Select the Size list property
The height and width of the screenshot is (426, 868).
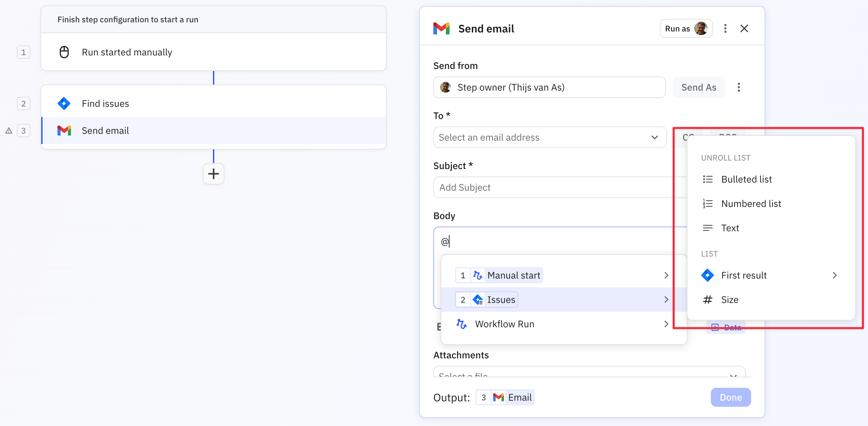click(x=729, y=300)
